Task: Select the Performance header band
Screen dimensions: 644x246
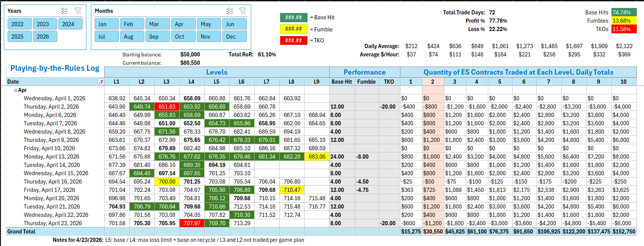Action: 365,72
